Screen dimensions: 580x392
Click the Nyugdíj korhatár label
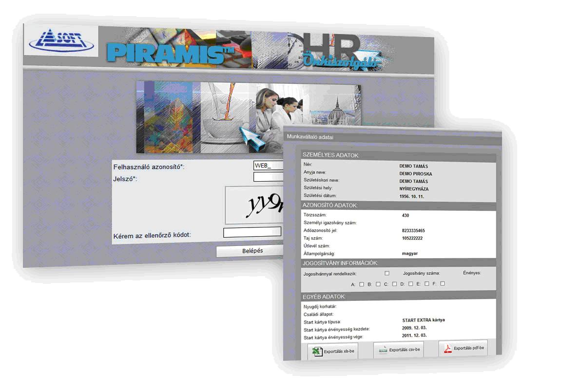(320, 307)
